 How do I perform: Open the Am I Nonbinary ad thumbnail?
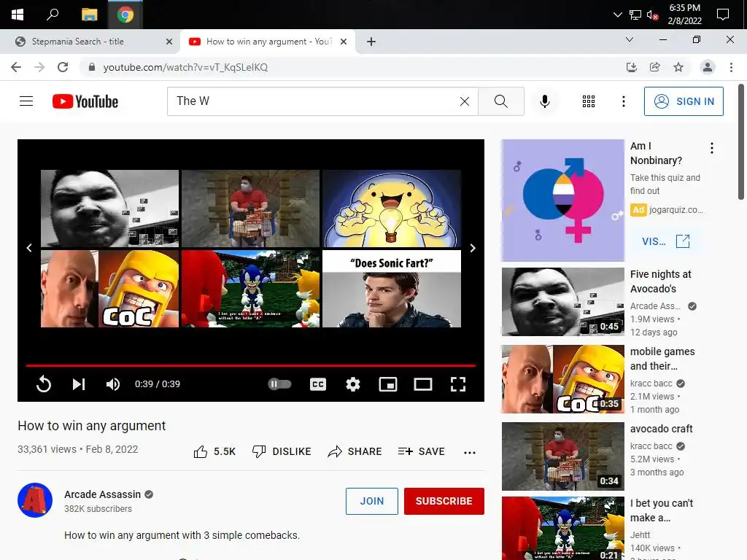(562, 200)
